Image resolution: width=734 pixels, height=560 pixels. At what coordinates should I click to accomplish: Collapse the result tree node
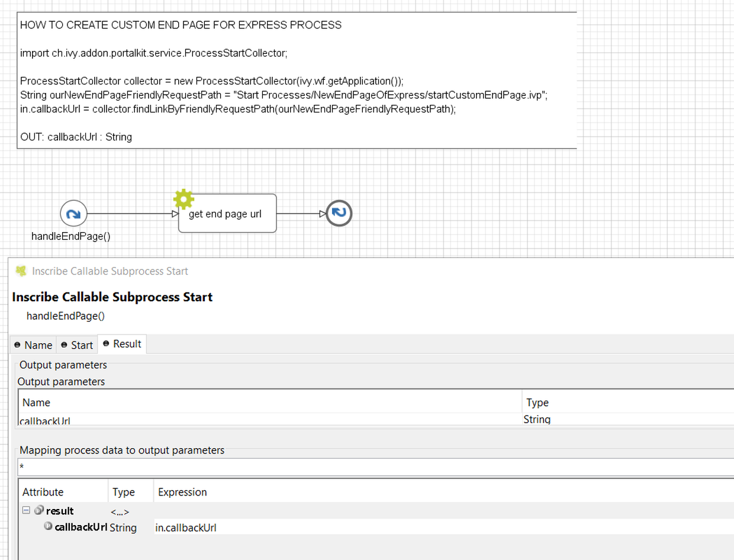coord(25,510)
